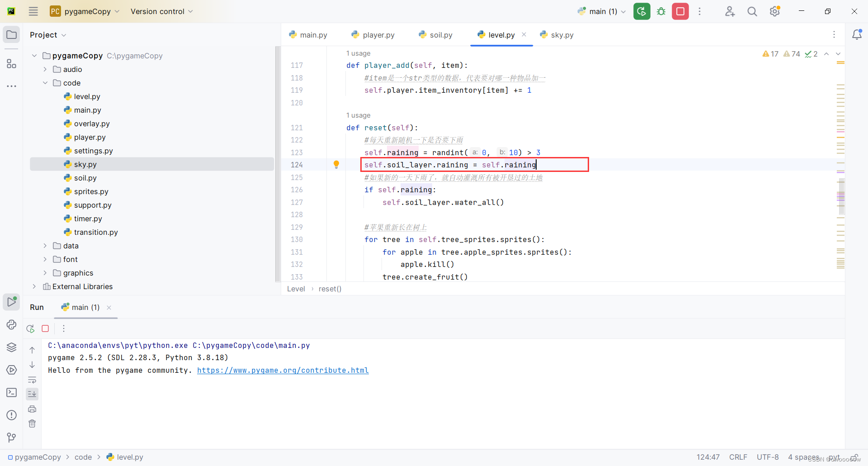868x466 pixels.
Task: Toggle the Run tool window icon
Action: pyautogui.click(x=11, y=302)
